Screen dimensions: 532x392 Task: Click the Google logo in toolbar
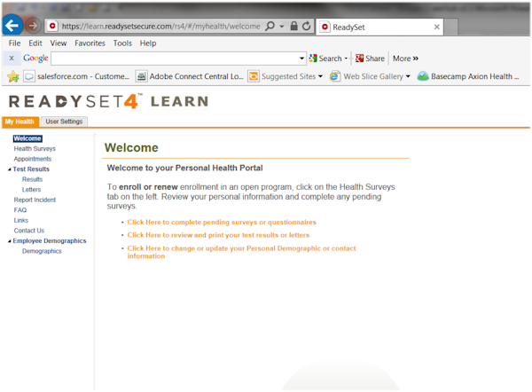pos(35,58)
